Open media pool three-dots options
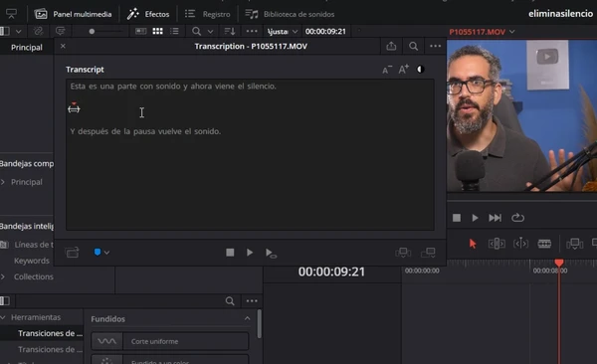 coord(252,31)
